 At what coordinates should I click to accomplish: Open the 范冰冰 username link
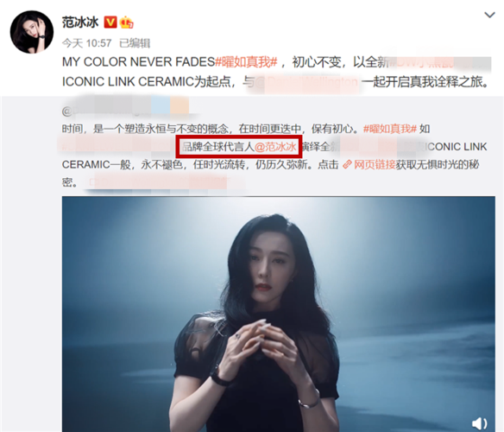(80, 22)
